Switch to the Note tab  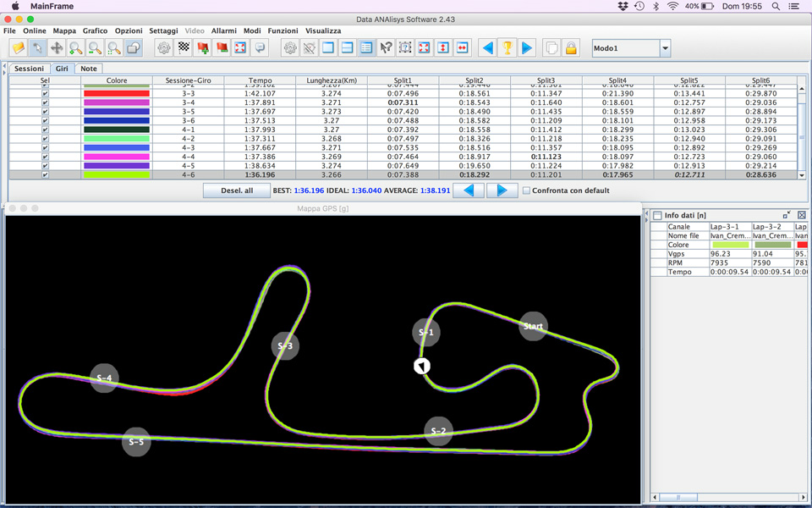point(89,69)
